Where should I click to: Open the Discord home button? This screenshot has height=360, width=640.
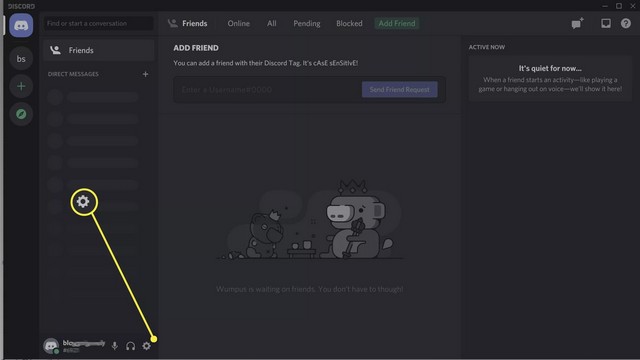pyautogui.click(x=21, y=25)
